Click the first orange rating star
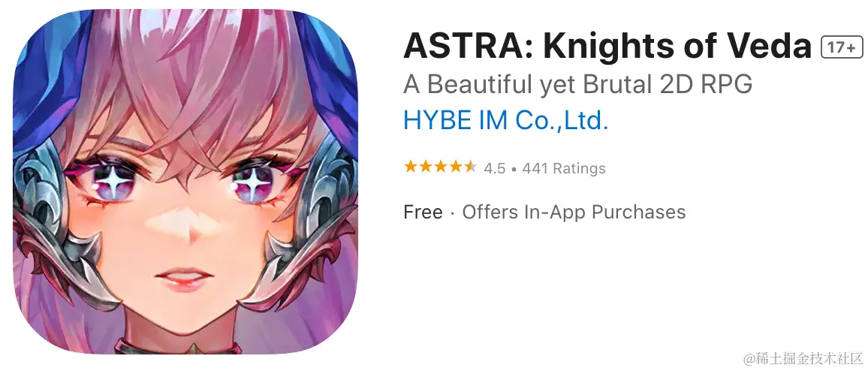The image size is (868, 371). point(411,167)
